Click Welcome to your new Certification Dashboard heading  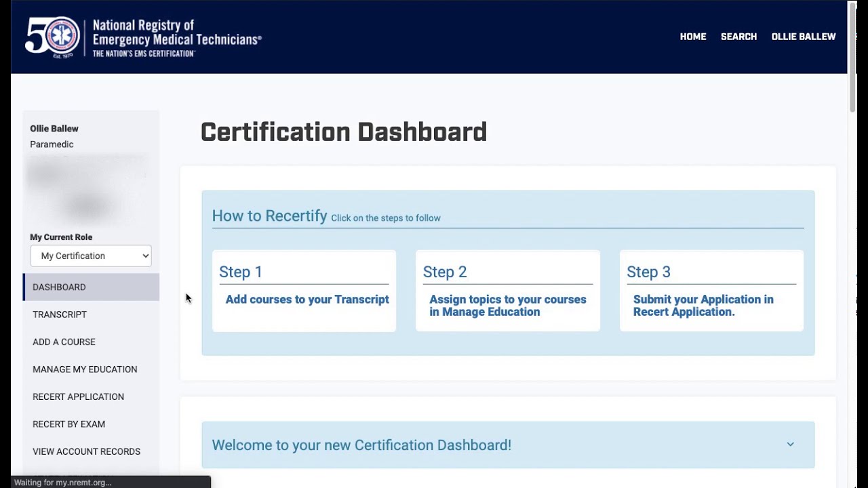click(361, 445)
